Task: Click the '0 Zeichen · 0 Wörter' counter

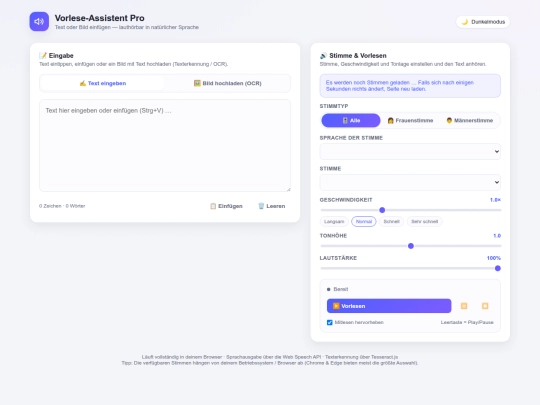Action: [x=62, y=206]
